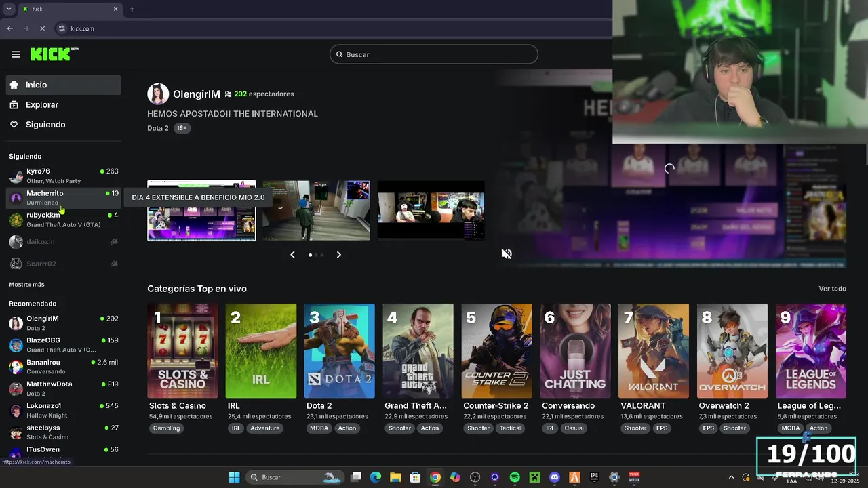Open the offline Scarrr02 channel
This screenshot has width=868, height=488.
(64, 263)
